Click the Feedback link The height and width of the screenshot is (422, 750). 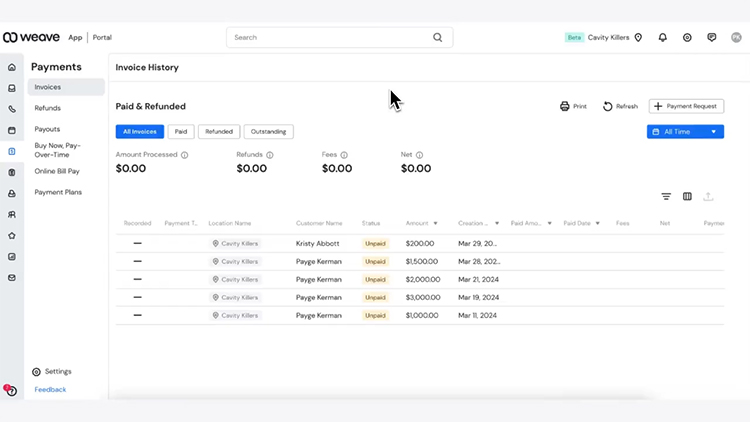coord(50,389)
